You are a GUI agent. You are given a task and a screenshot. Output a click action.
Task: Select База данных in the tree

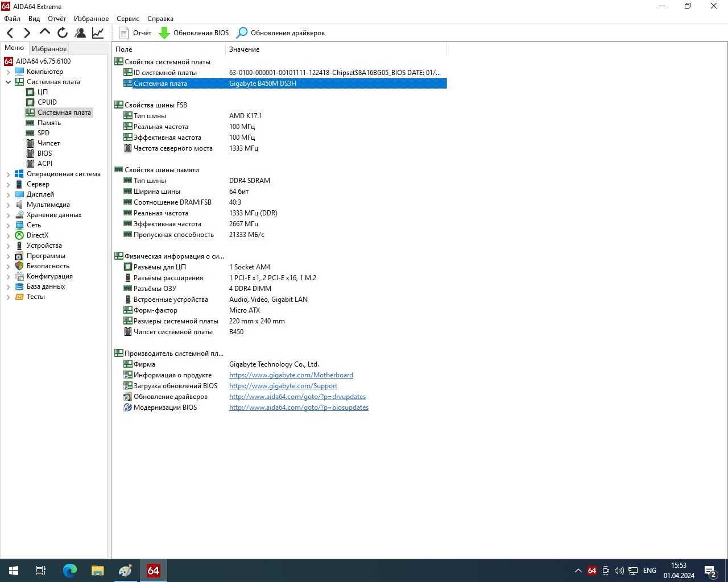(x=45, y=286)
